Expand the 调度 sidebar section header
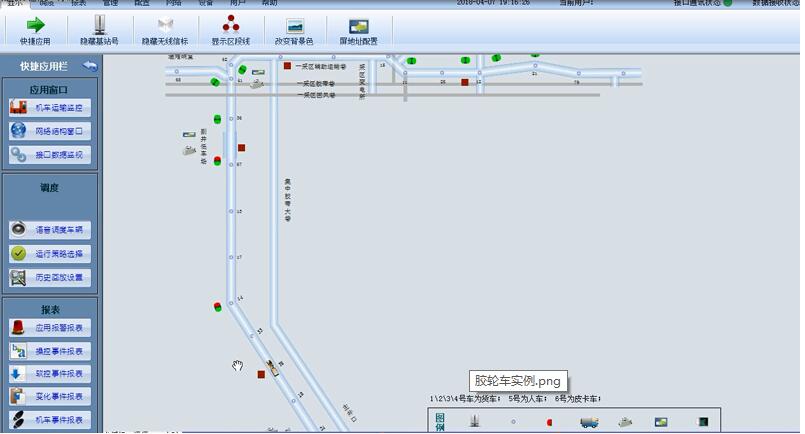The width and height of the screenshot is (805, 434). click(50, 187)
